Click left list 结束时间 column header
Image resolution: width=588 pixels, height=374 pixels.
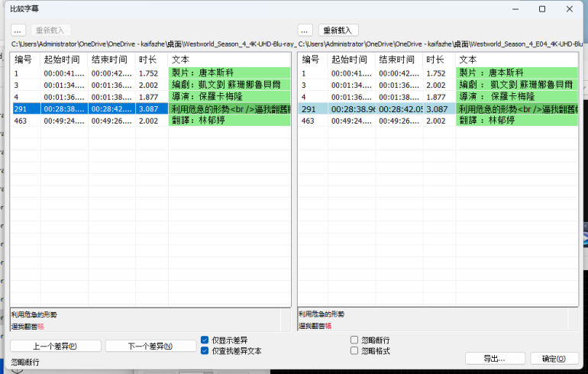[x=111, y=60]
